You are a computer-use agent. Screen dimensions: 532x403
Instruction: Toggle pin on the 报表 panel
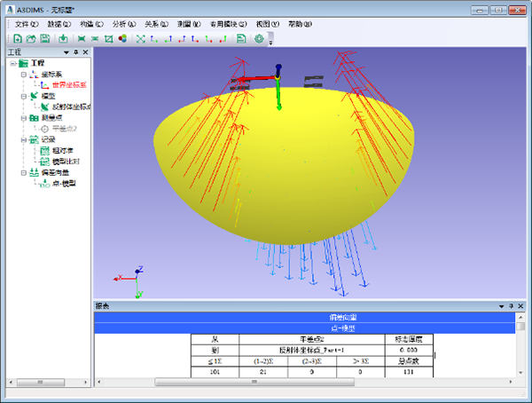click(511, 306)
